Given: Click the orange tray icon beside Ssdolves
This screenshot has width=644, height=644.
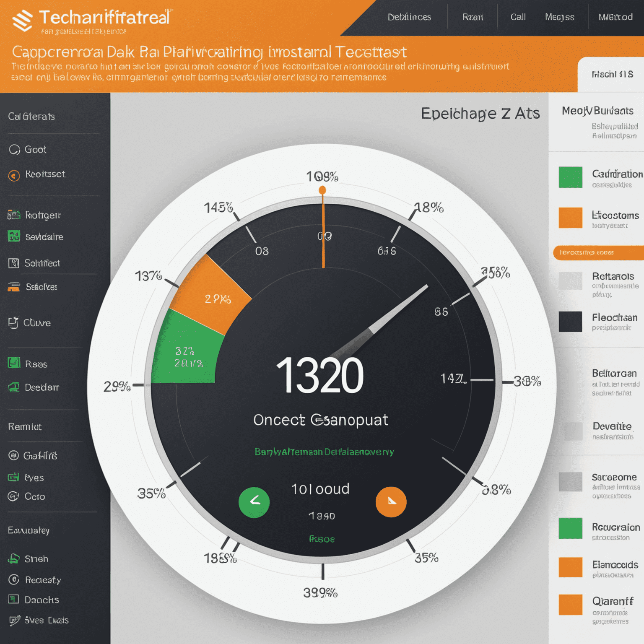Looking at the screenshot, I should (14, 287).
